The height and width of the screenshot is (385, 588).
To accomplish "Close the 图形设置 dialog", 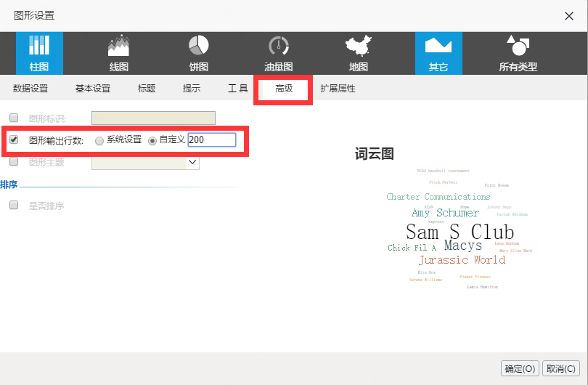I will point(569,16).
